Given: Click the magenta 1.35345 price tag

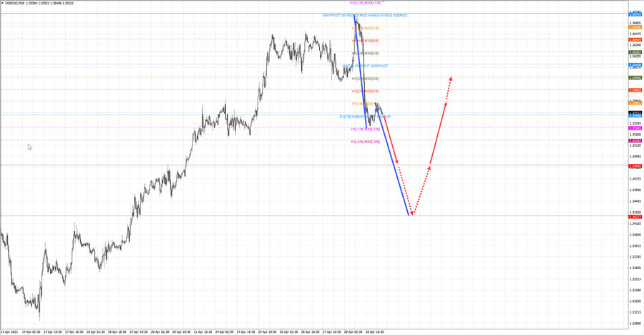Looking at the screenshot, I should click(x=635, y=128).
